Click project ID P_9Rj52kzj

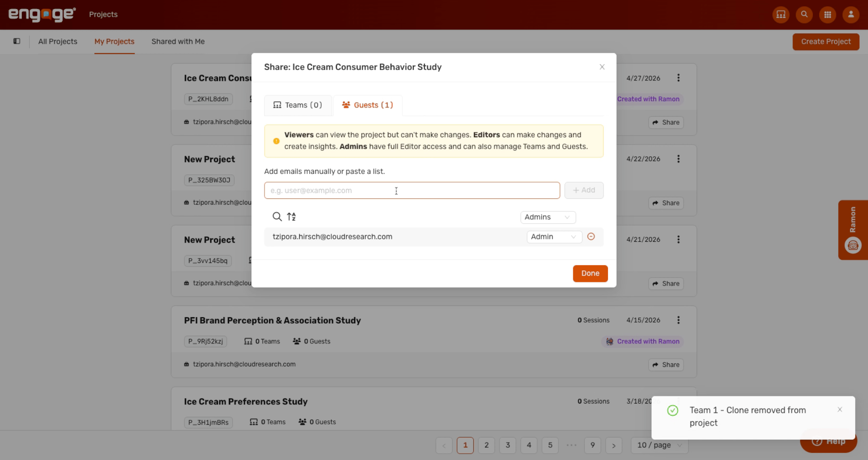coord(205,341)
